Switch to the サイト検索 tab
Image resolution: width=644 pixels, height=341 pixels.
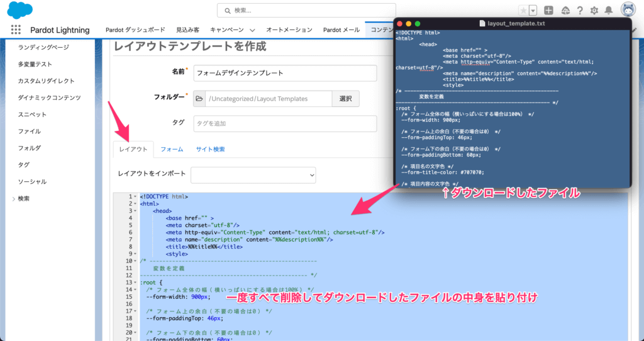(210, 149)
